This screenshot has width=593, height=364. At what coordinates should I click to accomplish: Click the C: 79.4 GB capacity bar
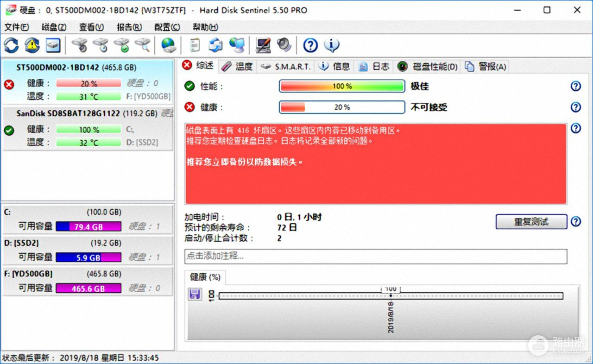[88, 226]
